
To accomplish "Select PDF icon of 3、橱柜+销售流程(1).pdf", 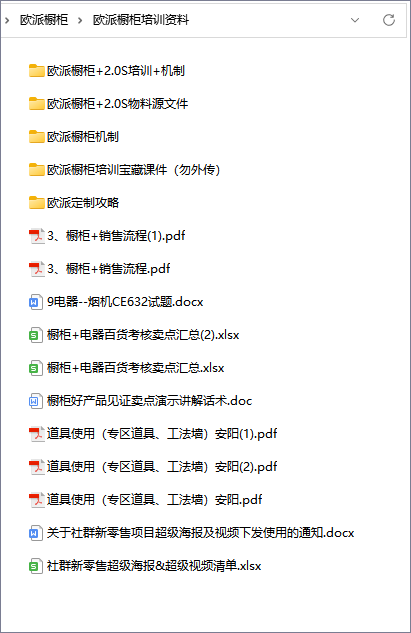I will click(36, 236).
